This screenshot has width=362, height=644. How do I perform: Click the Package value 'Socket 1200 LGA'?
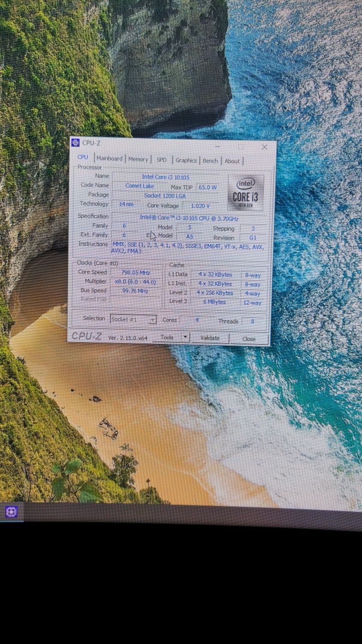click(165, 196)
